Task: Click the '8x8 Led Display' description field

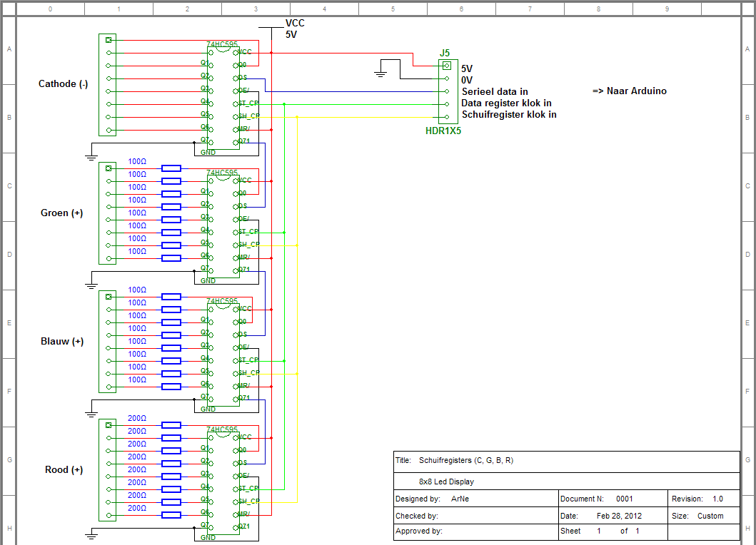Action: (447, 482)
